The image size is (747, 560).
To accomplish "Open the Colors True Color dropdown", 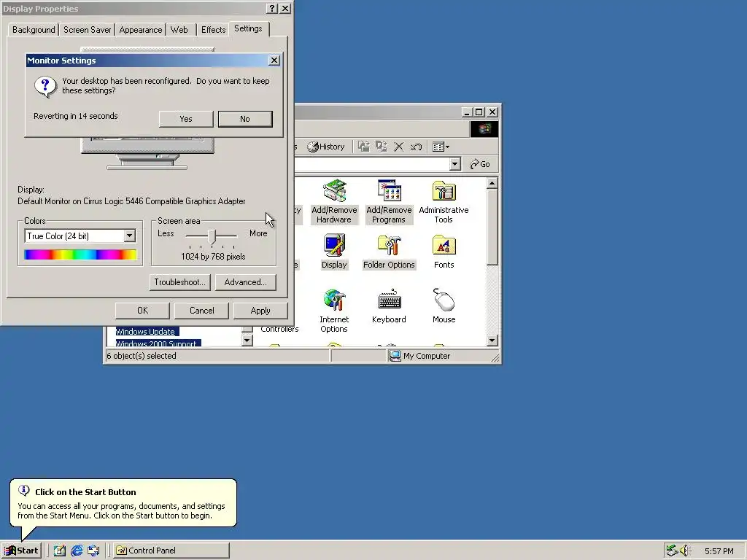I will click(80, 236).
